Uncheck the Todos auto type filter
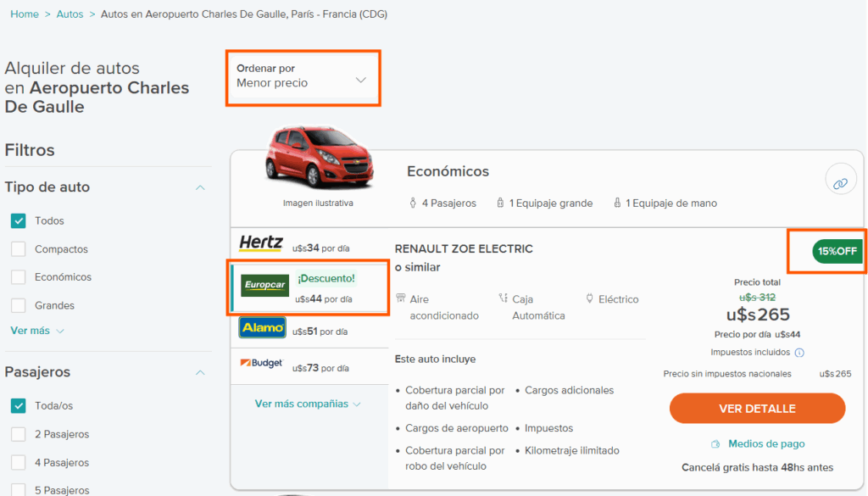 18,220
